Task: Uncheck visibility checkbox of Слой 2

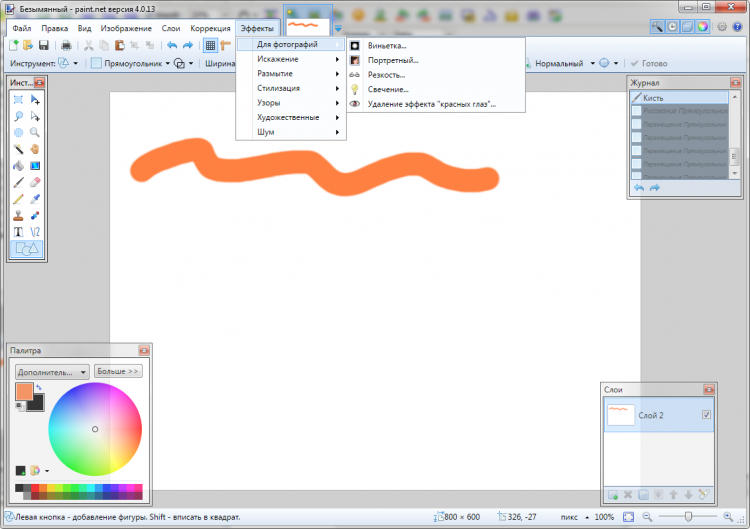Action: click(706, 415)
